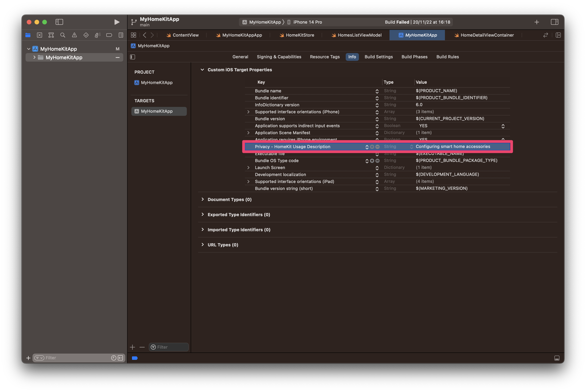Open the Breakpoint navigator tag icon

[x=109, y=35]
